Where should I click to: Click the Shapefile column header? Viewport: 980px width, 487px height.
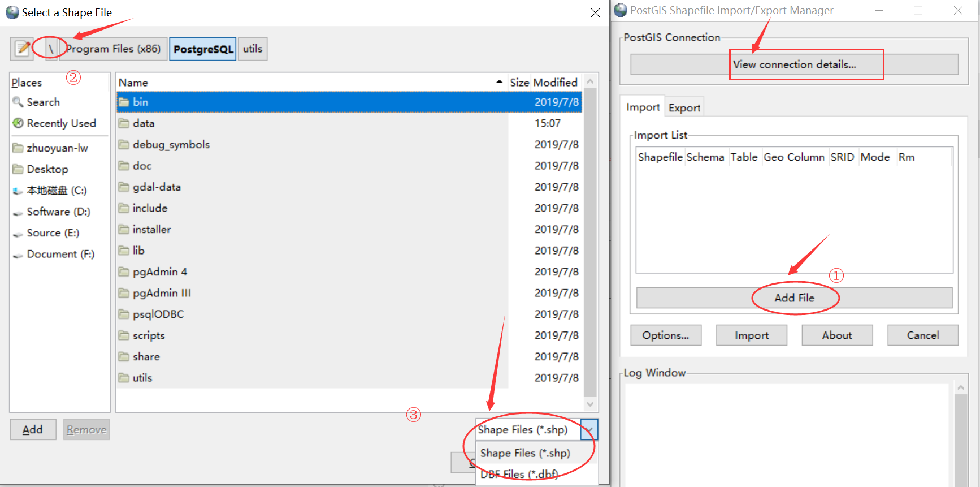coord(660,157)
